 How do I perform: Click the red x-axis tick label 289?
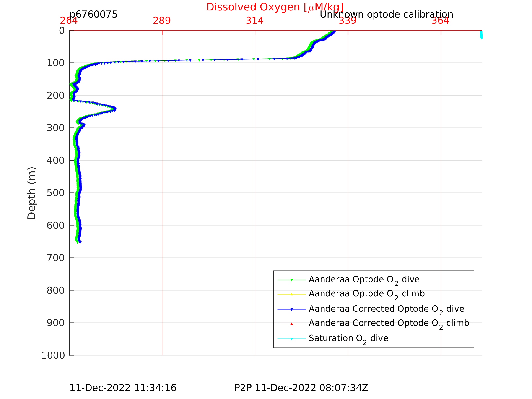[x=162, y=21]
